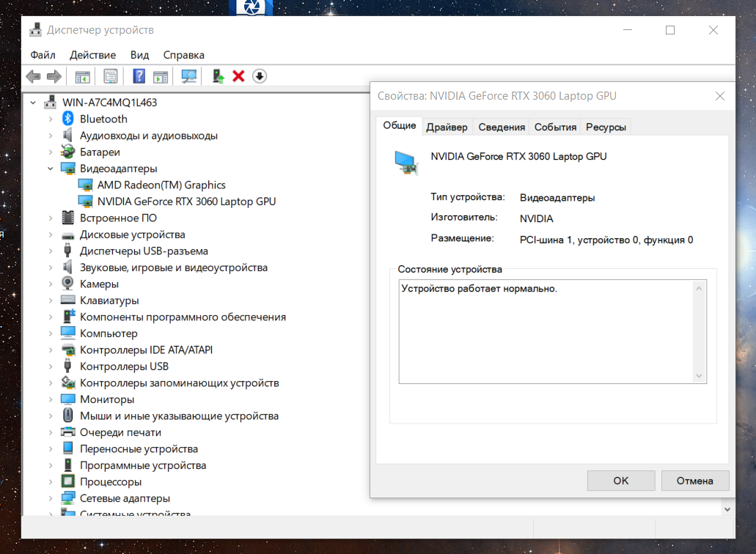The height and width of the screenshot is (554, 756).
Task: Click the NVIDIA manufacturer value
Action: click(x=536, y=218)
